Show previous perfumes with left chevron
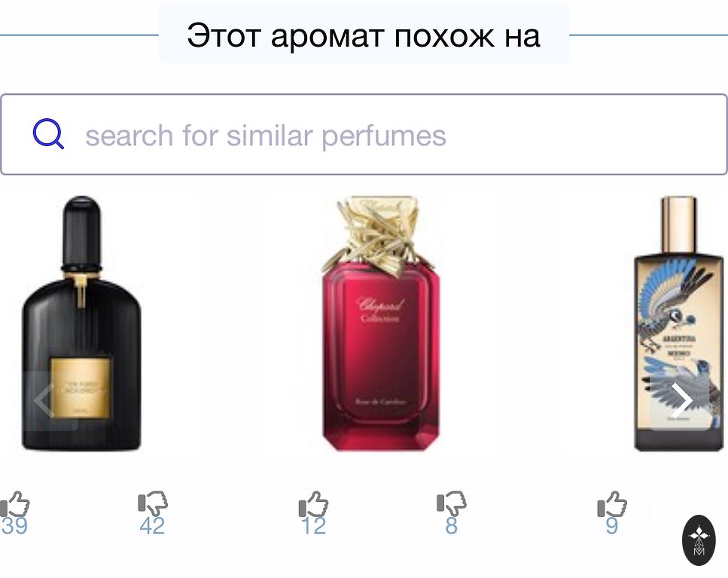The width and height of the screenshot is (728, 578). pyautogui.click(x=45, y=400)
